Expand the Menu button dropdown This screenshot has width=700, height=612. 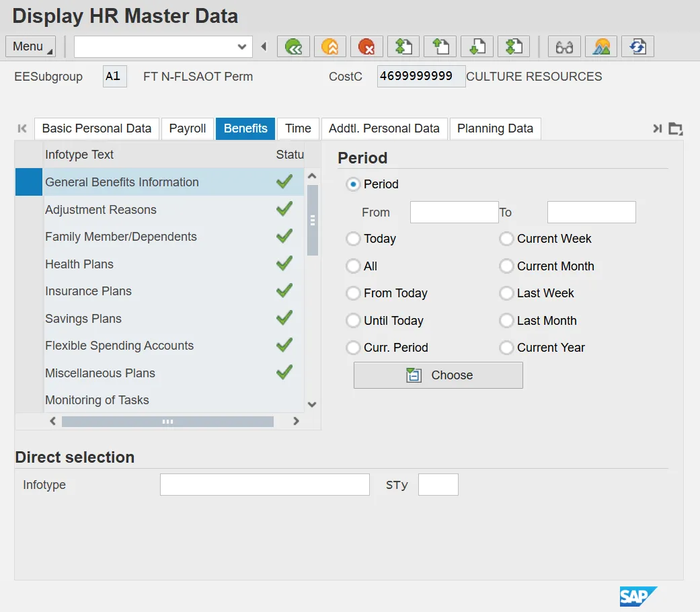[x=30, y=46]
